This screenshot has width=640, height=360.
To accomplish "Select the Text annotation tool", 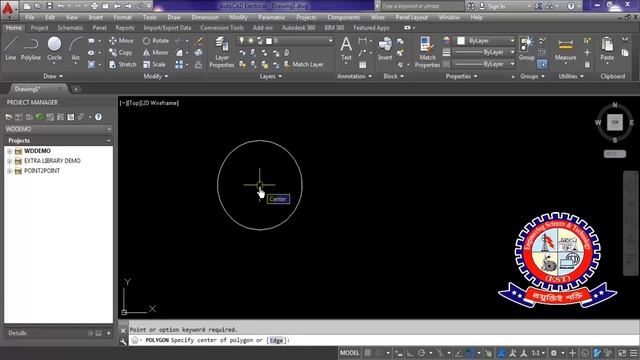I will click(346, 49).
